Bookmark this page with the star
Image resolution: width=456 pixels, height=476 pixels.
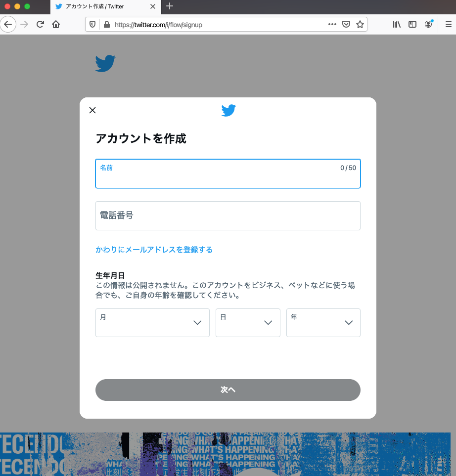(360, 24)
